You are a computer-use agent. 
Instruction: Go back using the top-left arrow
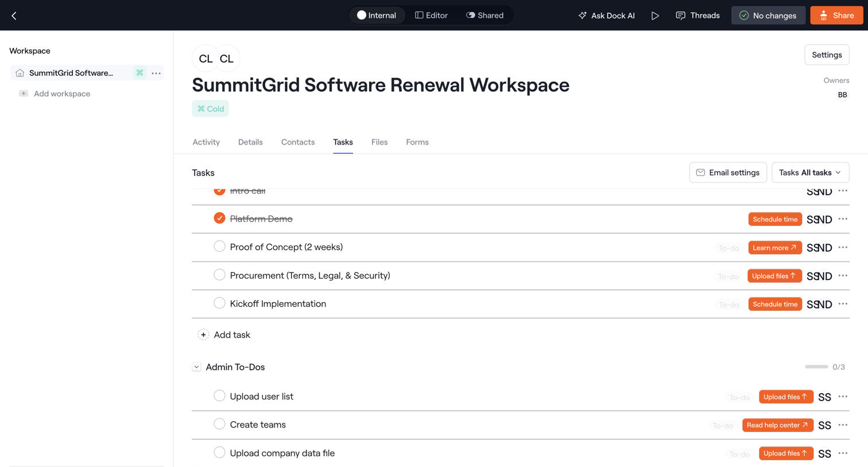point(14,15)
